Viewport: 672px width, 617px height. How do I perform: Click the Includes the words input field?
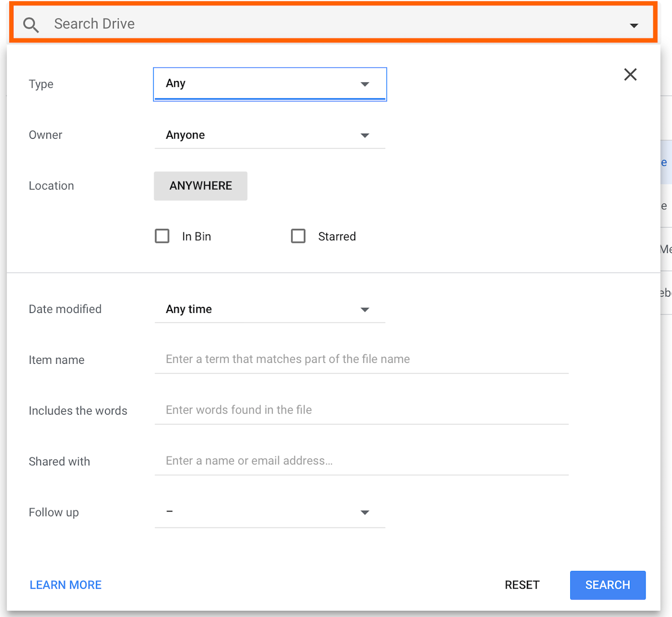point(361,410)
